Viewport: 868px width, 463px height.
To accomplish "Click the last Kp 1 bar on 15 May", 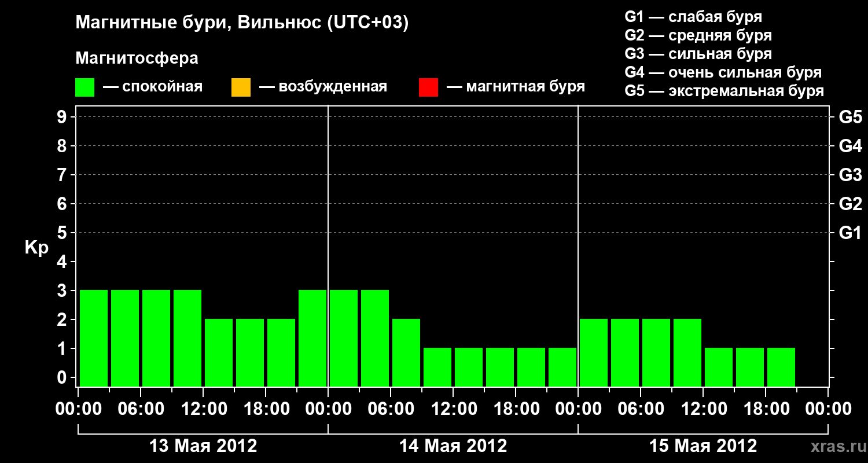I will (781, 367).
